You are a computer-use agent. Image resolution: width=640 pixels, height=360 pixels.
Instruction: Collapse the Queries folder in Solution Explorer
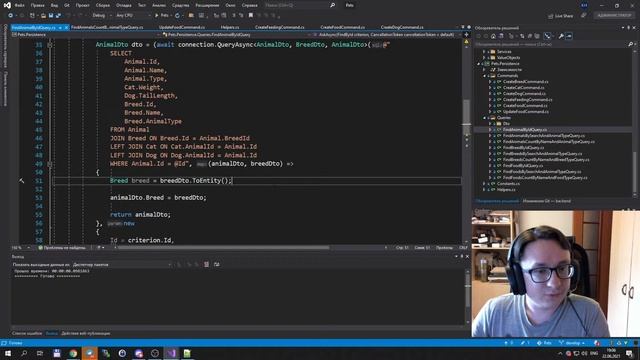484,118
